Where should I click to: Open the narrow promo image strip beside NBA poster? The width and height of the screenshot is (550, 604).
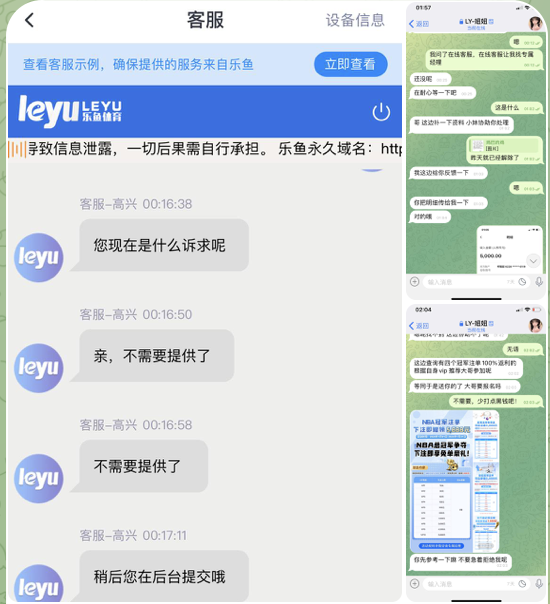click(486, 482)
